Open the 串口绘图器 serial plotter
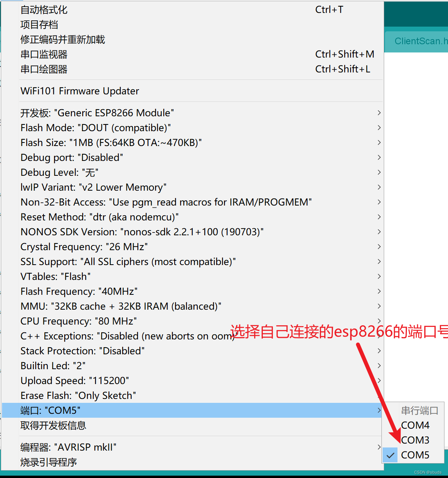The height and width of the screenshot is (478, 448). click(x=44, y=69)
